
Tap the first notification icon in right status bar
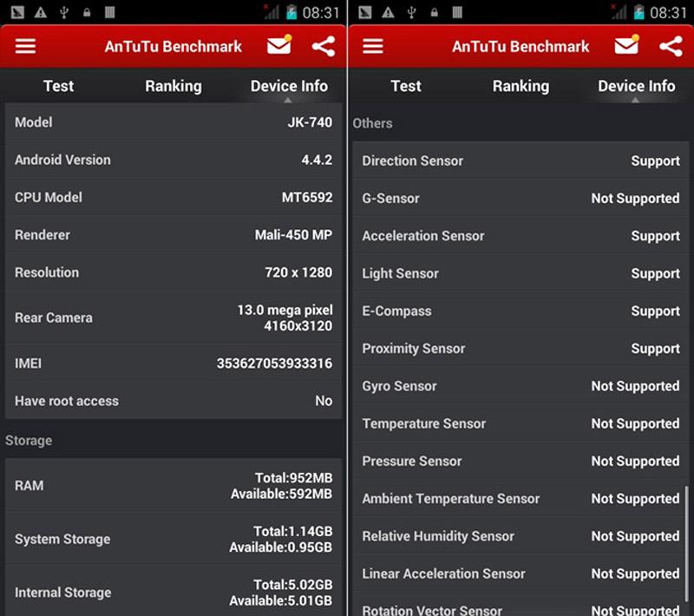365,12
